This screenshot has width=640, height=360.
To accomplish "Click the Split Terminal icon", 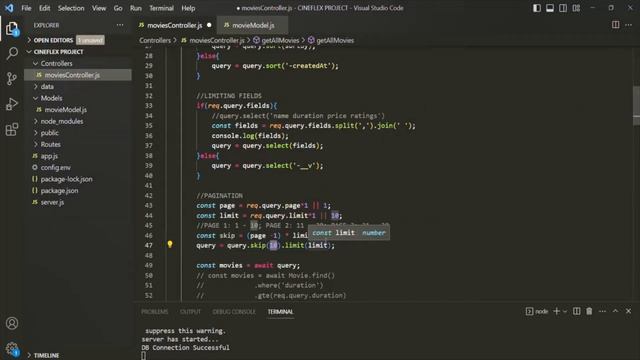I will coord(576,311).
